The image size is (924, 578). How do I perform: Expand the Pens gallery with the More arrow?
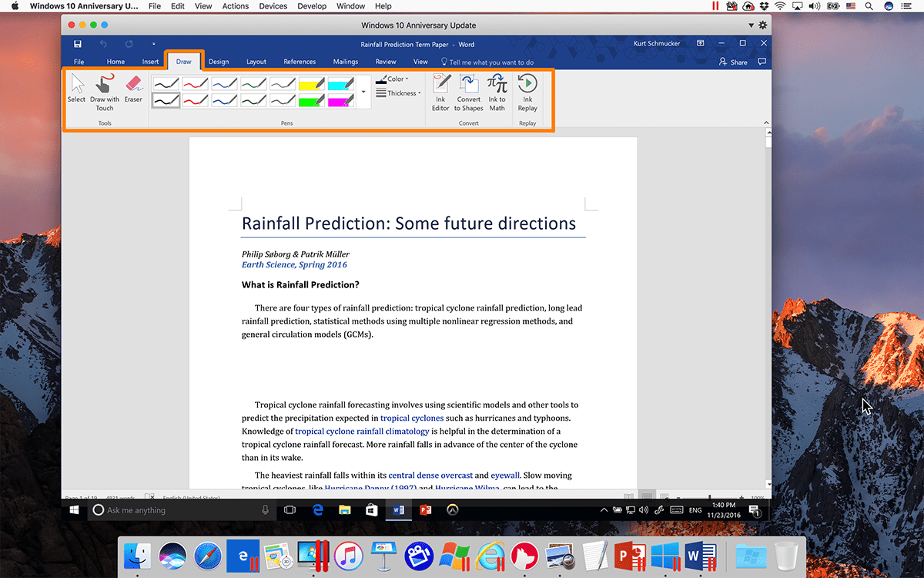[x=363, y=92]
